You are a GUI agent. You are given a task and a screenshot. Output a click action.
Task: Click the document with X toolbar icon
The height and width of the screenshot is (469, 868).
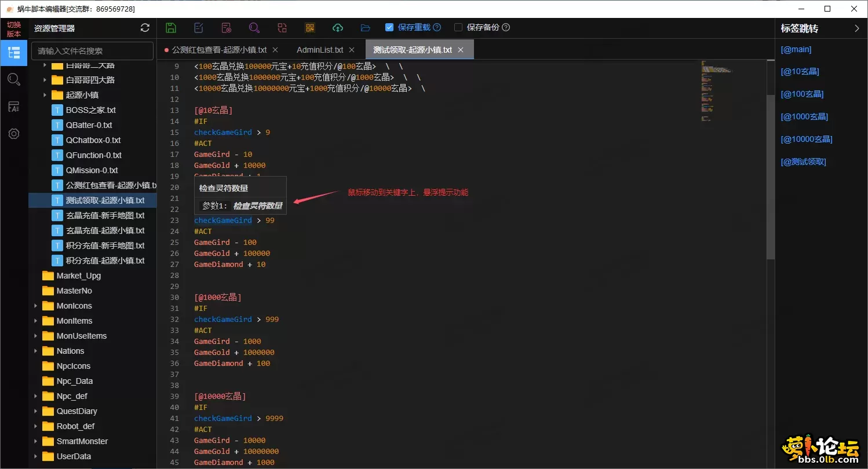point(227,28)
